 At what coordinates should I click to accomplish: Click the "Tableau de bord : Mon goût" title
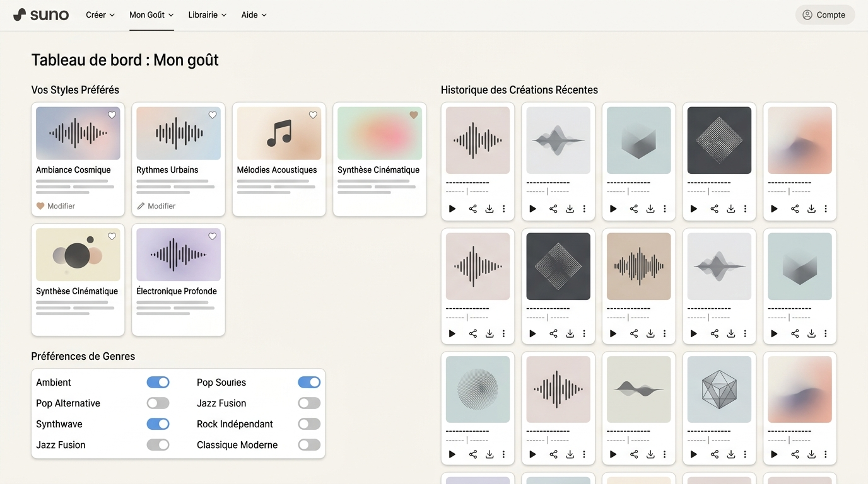pyautogui.click(x=125, y=60)
